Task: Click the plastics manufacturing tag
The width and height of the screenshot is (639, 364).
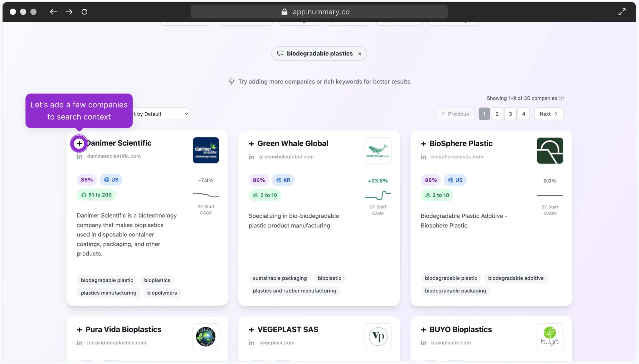Action: tap(108, 293)
